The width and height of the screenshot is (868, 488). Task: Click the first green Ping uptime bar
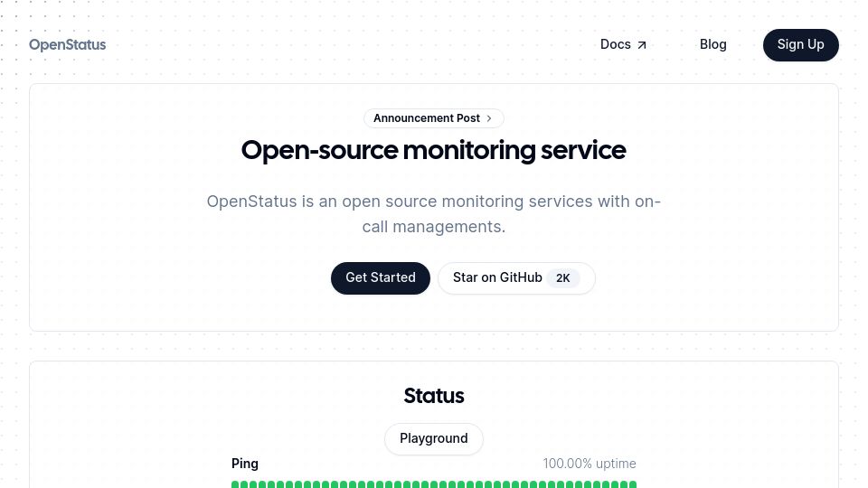point(235,484)
